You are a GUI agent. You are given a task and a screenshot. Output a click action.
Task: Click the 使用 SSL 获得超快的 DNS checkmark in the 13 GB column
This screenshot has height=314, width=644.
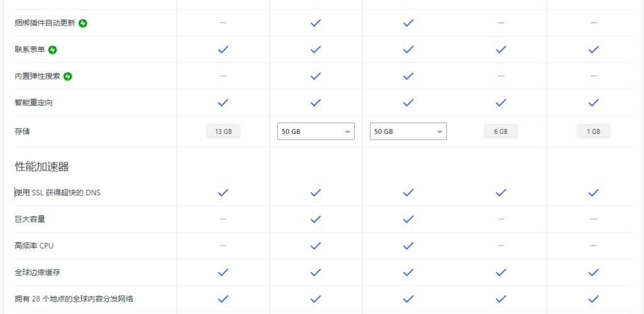223,193
